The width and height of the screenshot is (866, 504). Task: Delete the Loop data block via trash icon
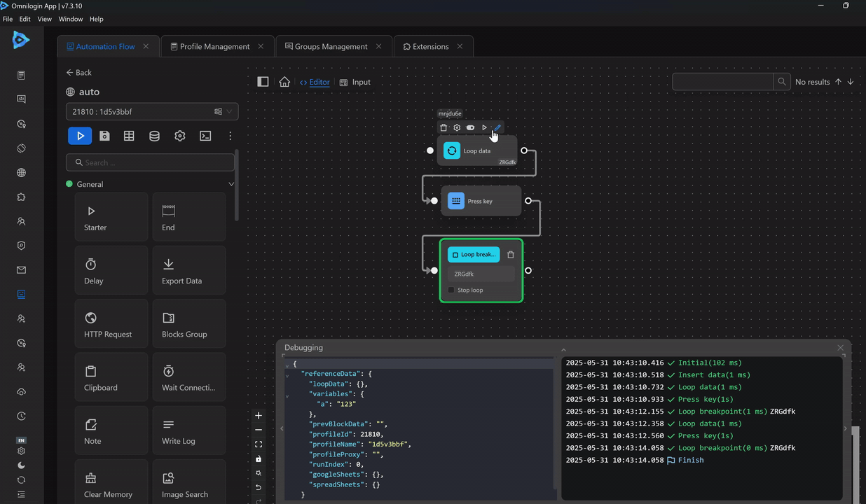[x=444, y=127]
